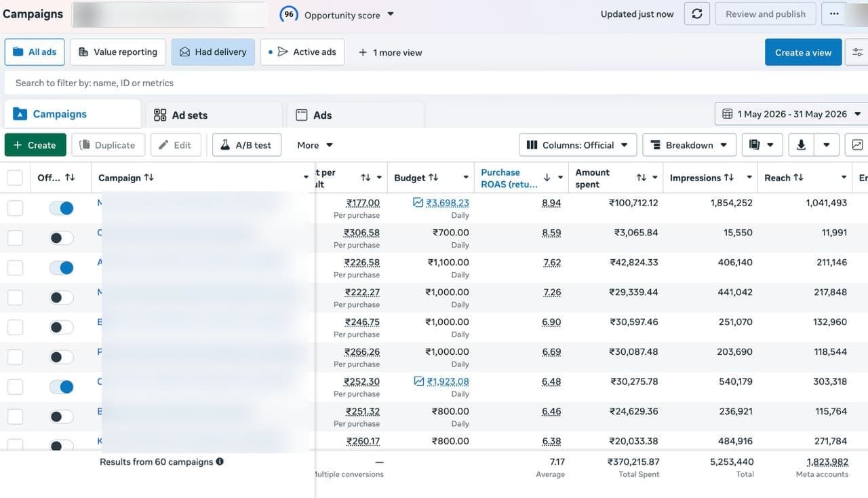Screen dimensions: 868x498
Task: Open the Impressions column options arrow
Action: 749,178
